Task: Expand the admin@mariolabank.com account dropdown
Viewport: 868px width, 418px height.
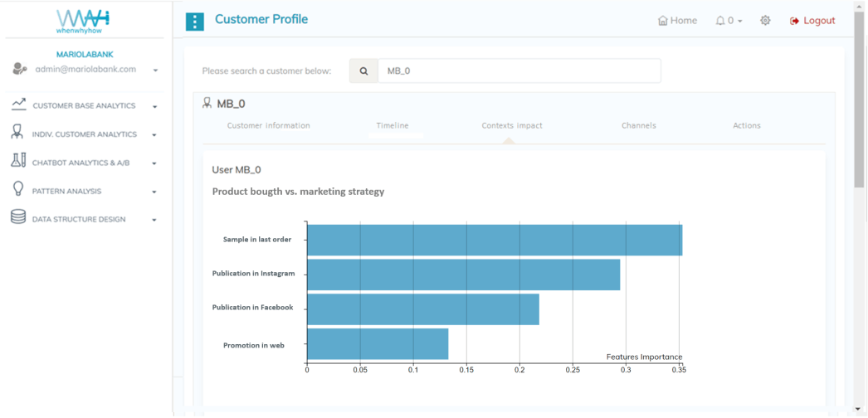Action: [x=155, y=70]
